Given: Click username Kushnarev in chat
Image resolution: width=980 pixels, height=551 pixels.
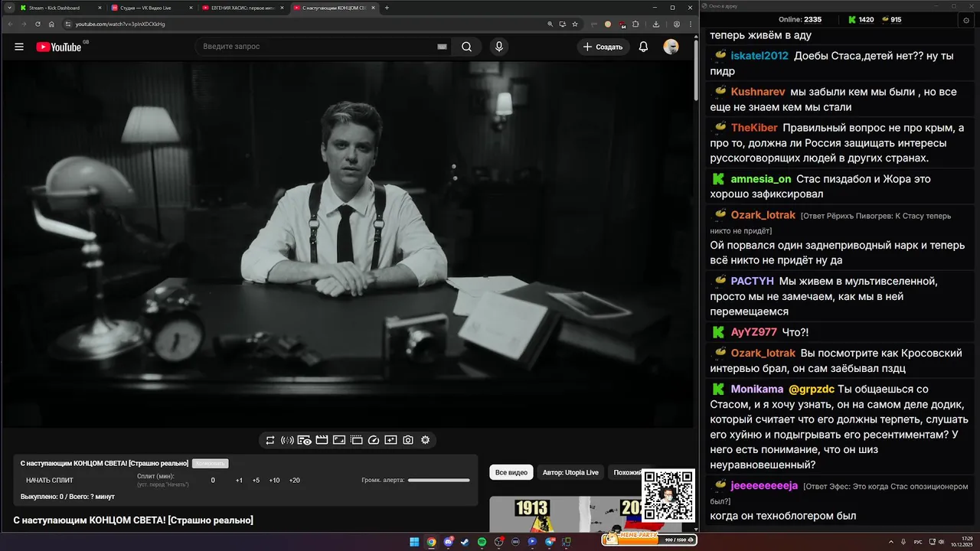Looking at the screenshot, I should pyautogui.click(x=758, y=92).
